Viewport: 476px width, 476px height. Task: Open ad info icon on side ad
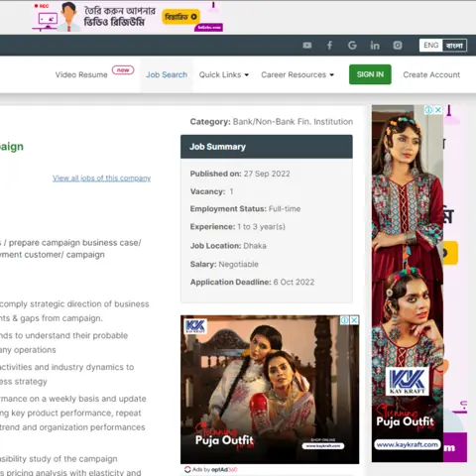pyautogui.click(x=428, y=110)
